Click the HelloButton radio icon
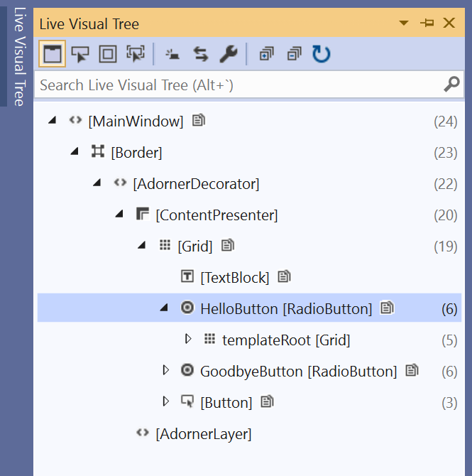This screenshot has width=472, height=476. coord(187,308)
